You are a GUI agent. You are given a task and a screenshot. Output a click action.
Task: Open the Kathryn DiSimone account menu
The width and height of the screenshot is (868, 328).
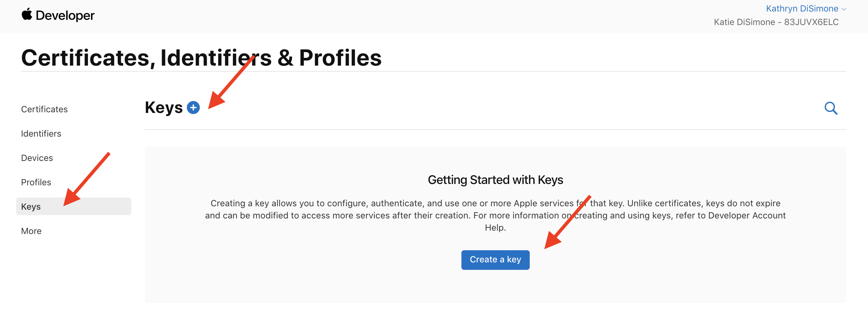point(802,9)
